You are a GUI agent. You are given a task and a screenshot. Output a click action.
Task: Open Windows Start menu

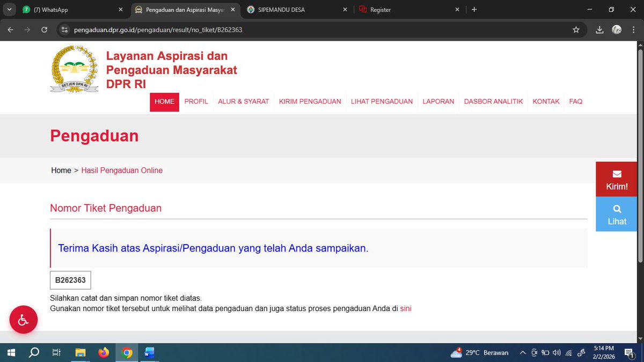tap(11, 353)
